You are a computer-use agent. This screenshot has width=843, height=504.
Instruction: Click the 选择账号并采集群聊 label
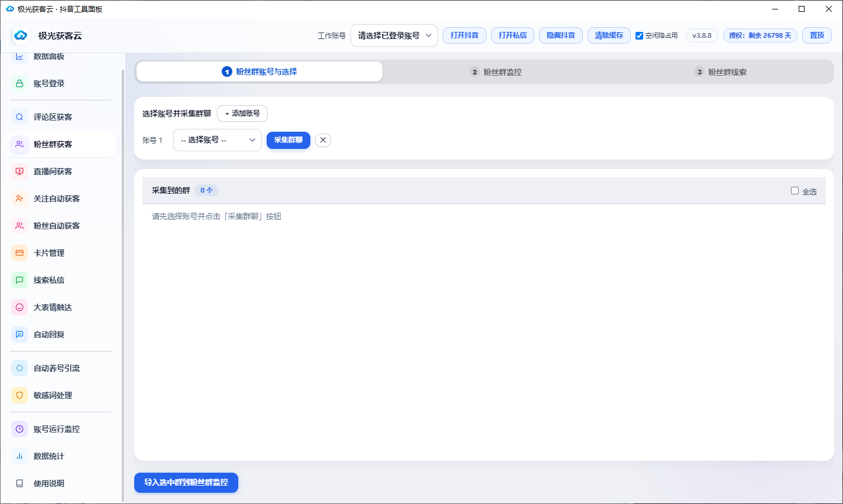coord(177,113)
